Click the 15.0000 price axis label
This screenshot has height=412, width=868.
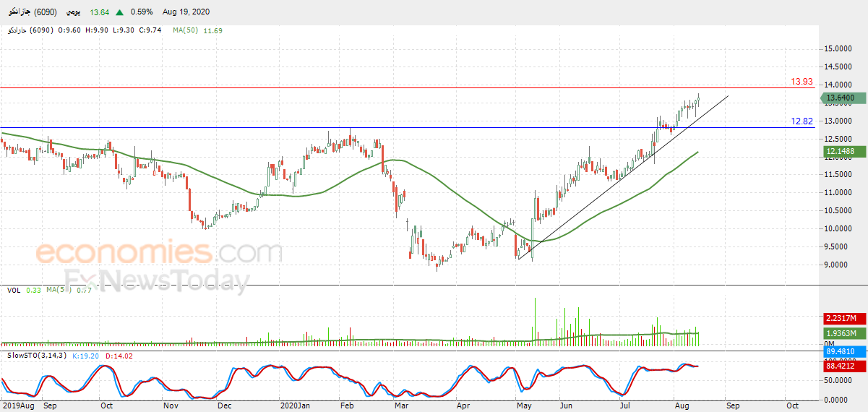coord(838,49)
